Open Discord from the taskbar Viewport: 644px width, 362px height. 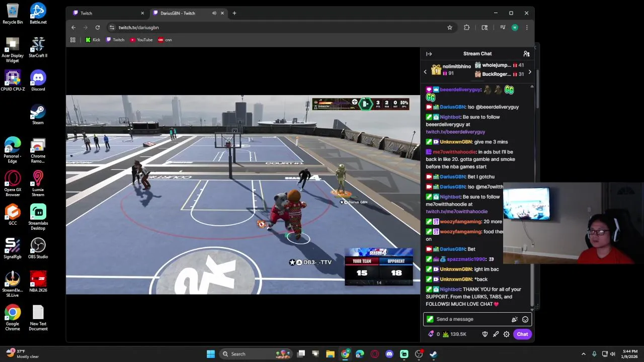pos(389,354)
